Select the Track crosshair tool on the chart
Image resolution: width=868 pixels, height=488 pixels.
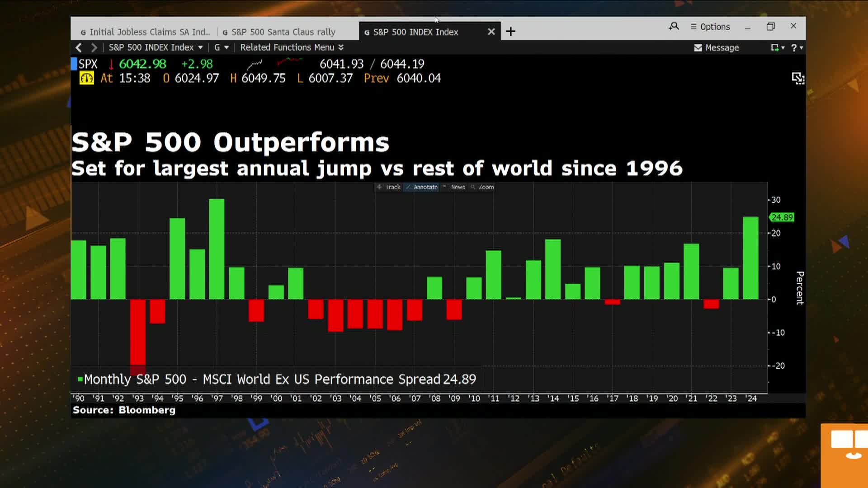tap(388, 187)
